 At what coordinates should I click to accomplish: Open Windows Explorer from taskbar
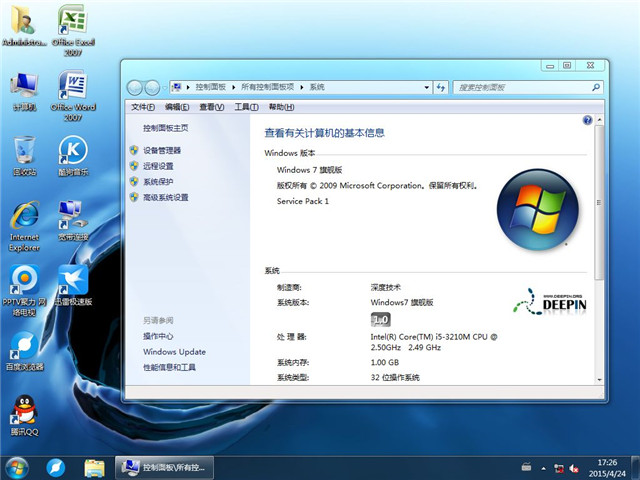click(x=94, y=468)
